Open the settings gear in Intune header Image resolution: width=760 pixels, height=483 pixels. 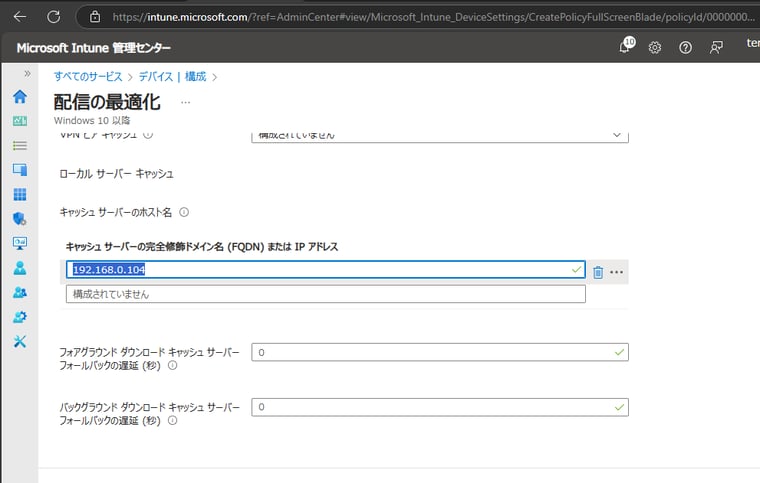(655, 47)
